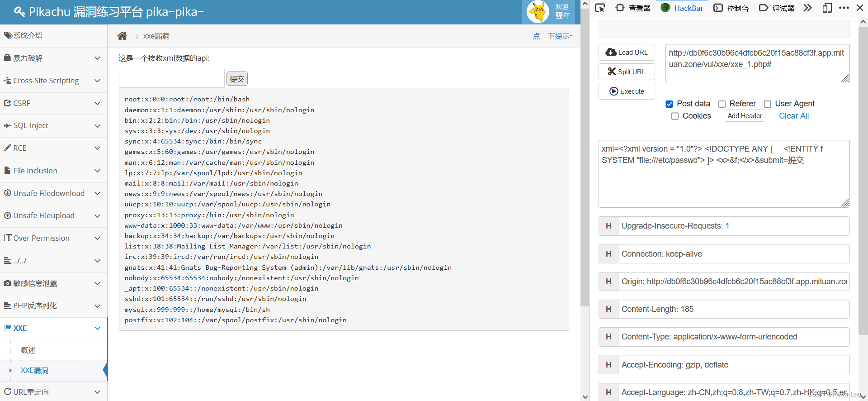Click the Clear All link
The height and width of the screenshot is (401, 868).
point(794,116)
